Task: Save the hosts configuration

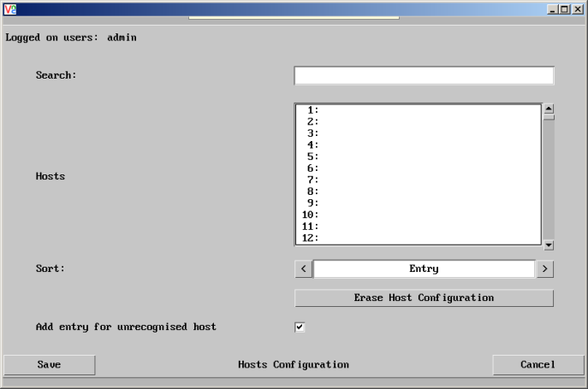Action: pyautogui.click(x=49, y=365)
